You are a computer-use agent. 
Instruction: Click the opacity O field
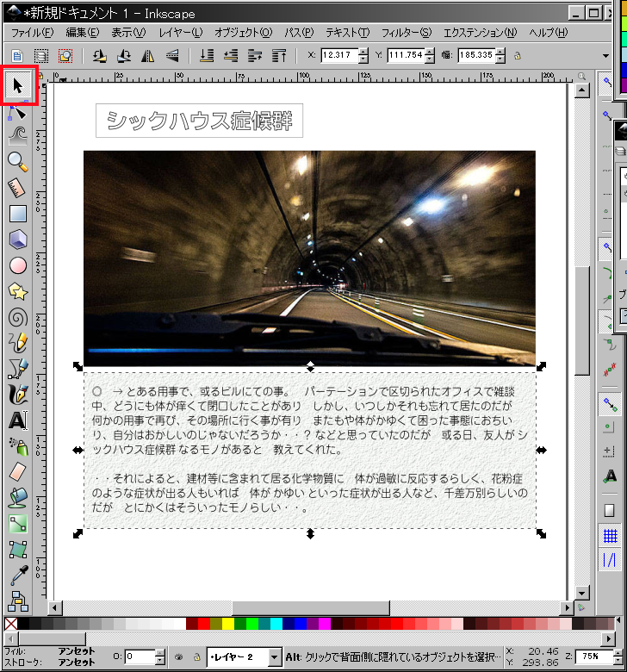click(x=140, y=656)
